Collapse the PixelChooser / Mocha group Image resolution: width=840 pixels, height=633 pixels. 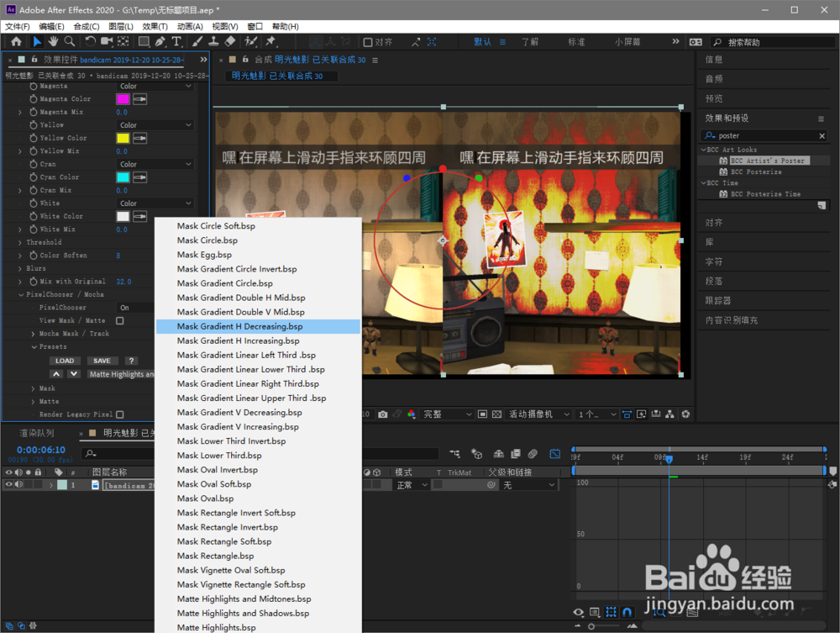pos(21,295)
